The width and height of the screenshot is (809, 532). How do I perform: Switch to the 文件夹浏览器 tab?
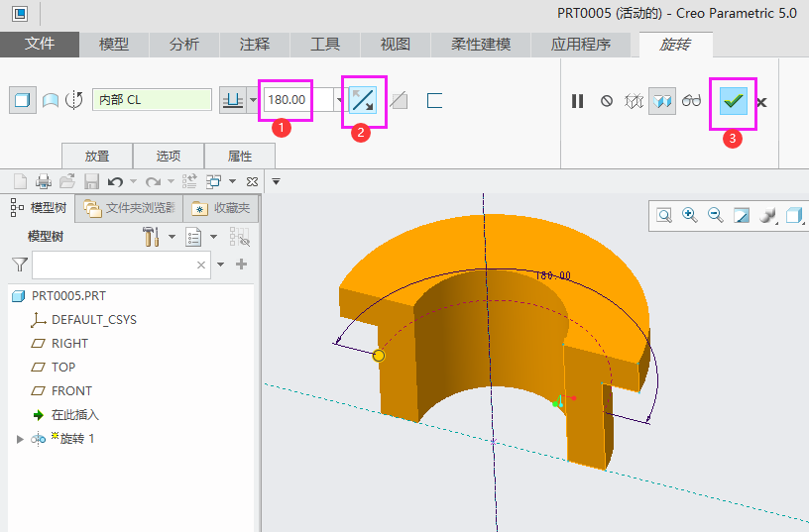130,208
